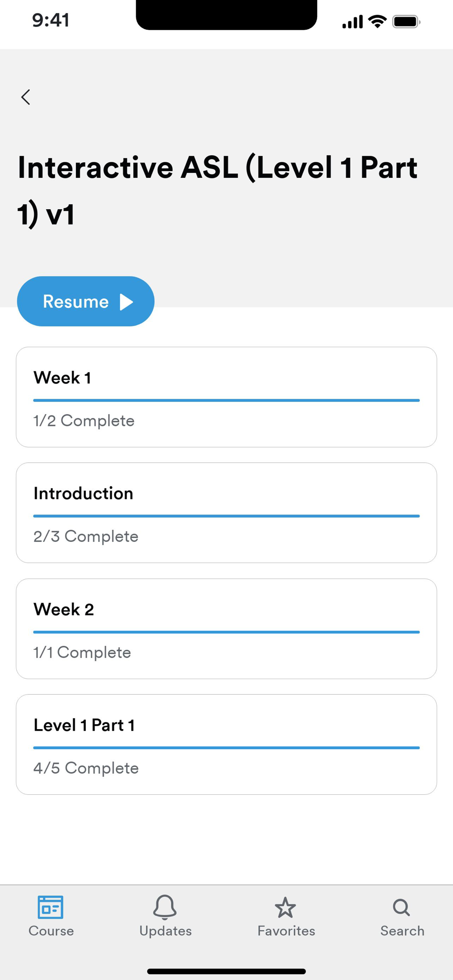This screenshot has height=980, width=453.
Task: Tap the Wi-Fi status icon
Action: point(377,22)
